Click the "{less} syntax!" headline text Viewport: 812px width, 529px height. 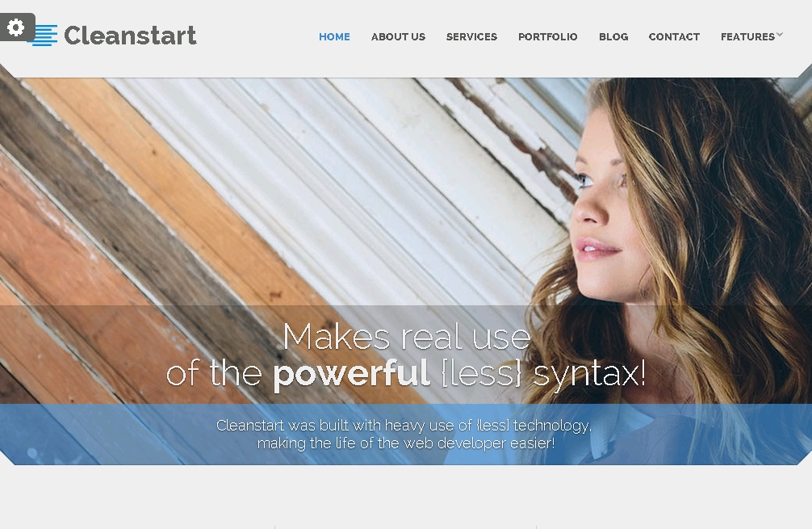click(544, 373)
